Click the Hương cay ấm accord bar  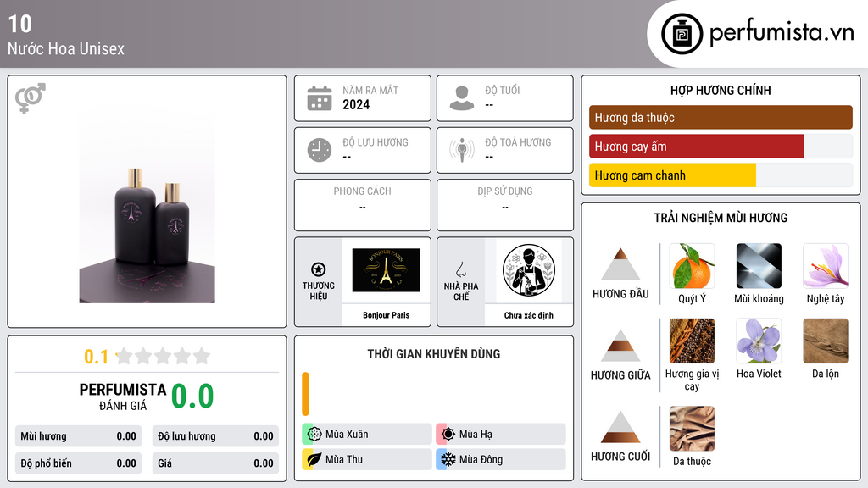(x=721, y=146)
